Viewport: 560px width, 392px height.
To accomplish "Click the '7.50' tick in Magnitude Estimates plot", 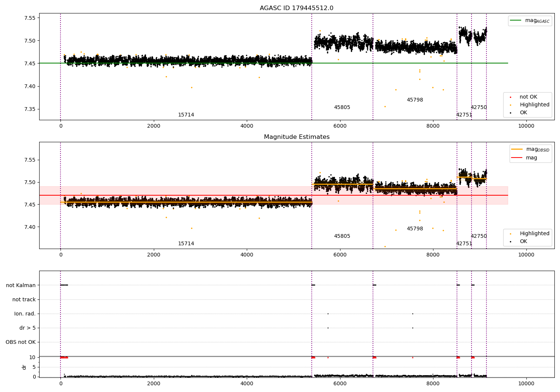I will tap(30, 182).
